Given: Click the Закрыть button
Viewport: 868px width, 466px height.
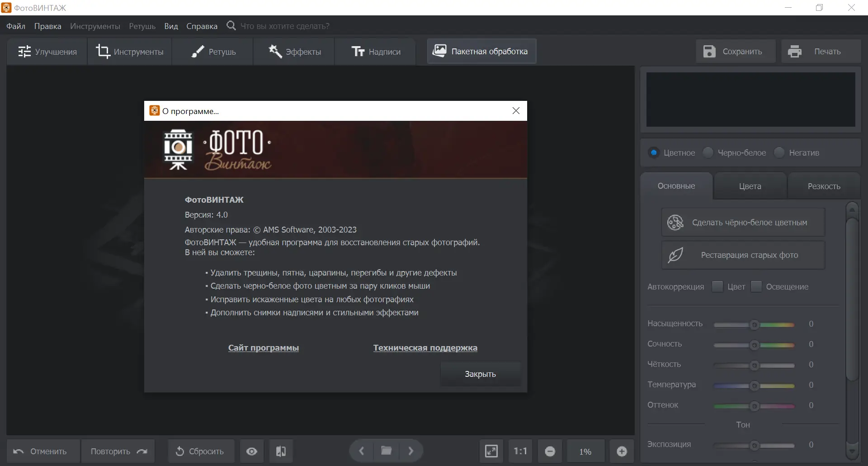Looking at the screenshot, I should 481,374.
